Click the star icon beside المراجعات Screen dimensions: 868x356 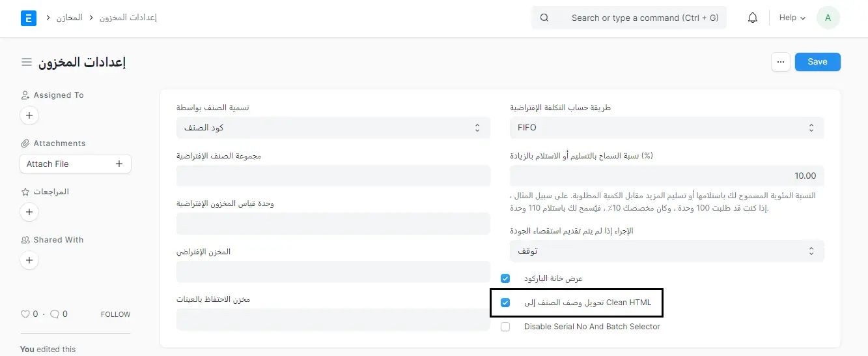pos(25,192)
